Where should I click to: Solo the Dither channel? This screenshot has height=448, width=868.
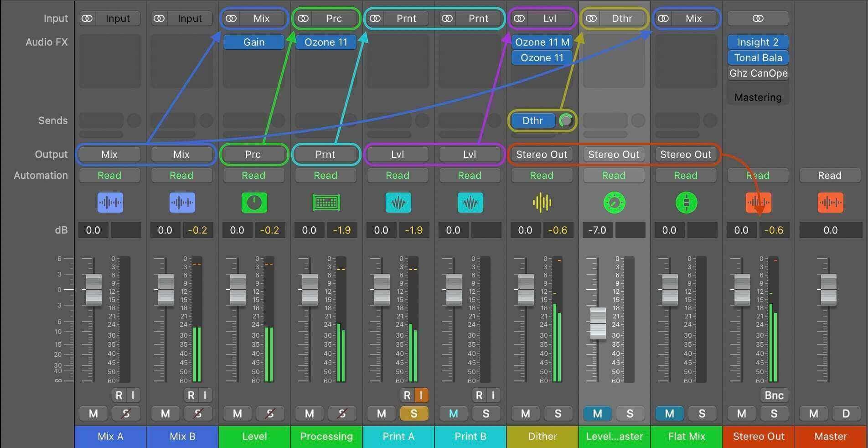[x=558, y=414]
